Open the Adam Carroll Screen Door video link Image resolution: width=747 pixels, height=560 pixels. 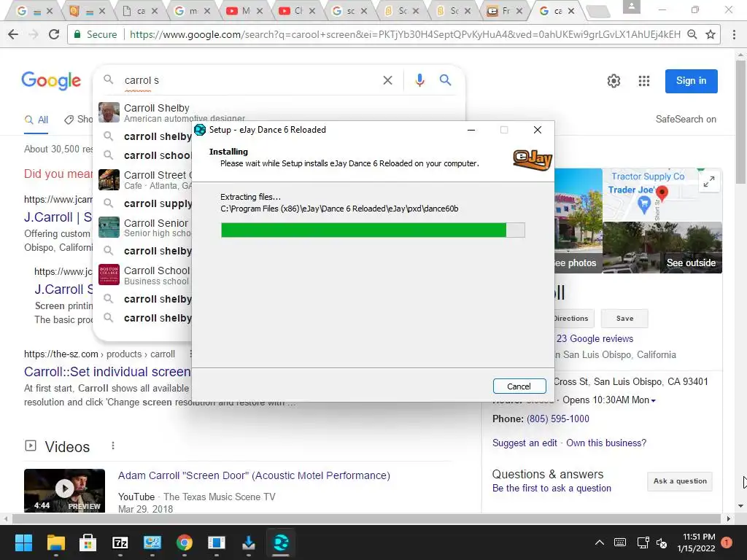pos(254,475)
